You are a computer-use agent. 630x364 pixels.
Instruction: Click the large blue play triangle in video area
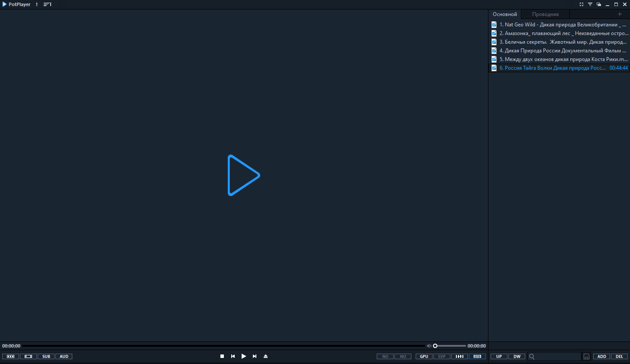coord(244,175)
